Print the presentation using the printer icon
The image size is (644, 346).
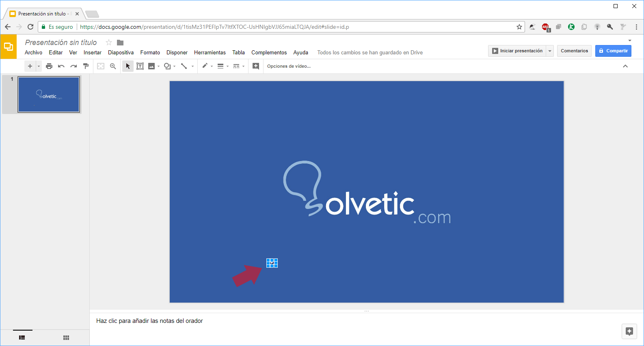pyautogui.click(x=49, y=66)
